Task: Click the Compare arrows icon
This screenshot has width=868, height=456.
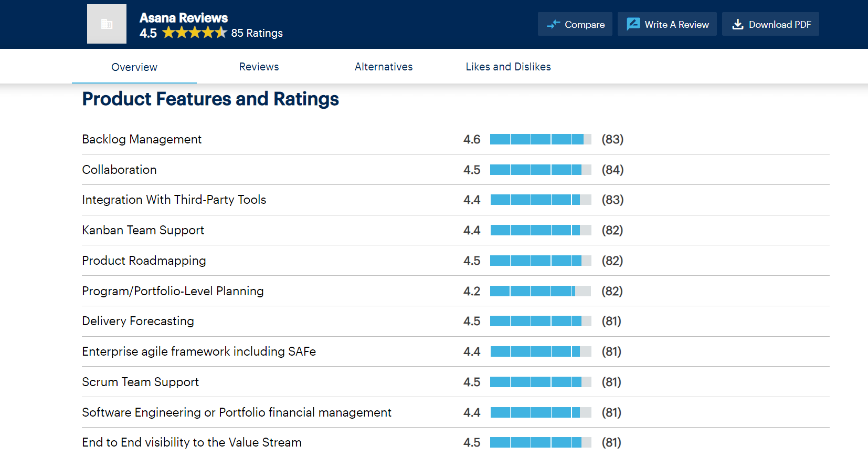Action: 553,25
